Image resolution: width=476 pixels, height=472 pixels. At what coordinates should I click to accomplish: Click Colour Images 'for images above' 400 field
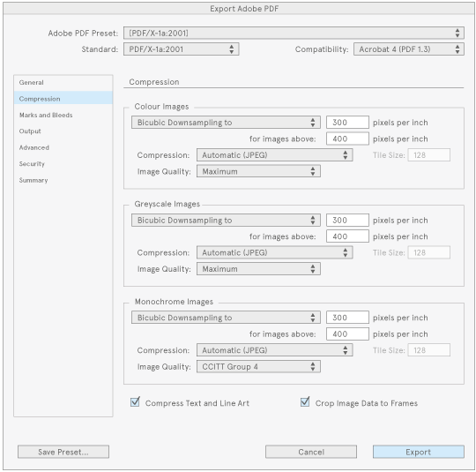(x=347, y=139)
